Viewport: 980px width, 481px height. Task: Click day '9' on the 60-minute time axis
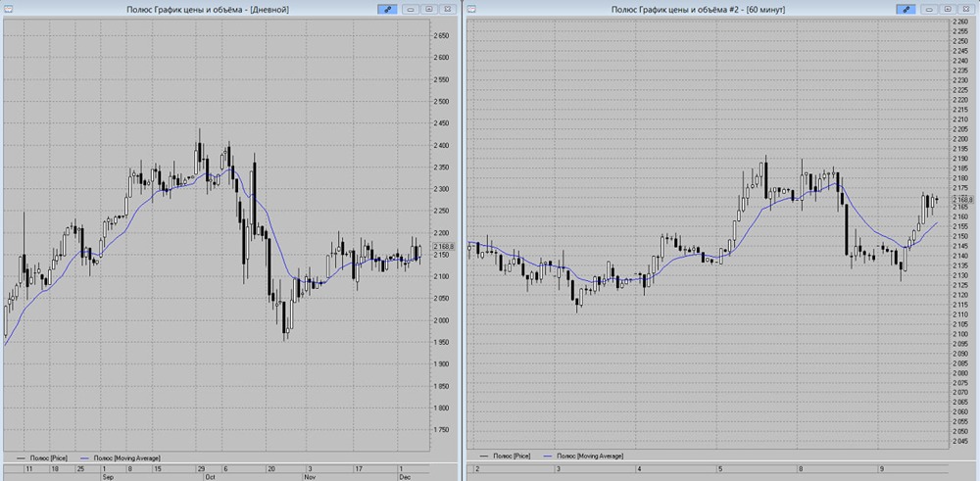[881, 468]
